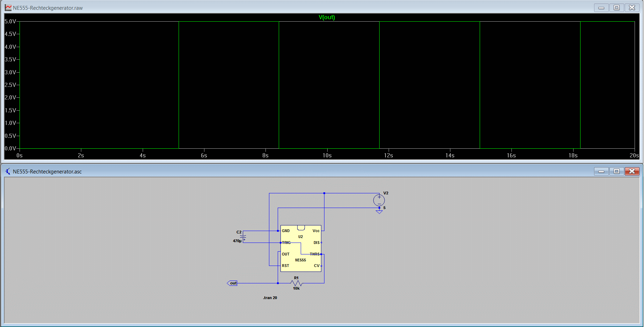The image size is (644, 327).
Task: Maximize the NE555-Rechteckgenerator.asc schematic window
Action: tap(616, 171)
